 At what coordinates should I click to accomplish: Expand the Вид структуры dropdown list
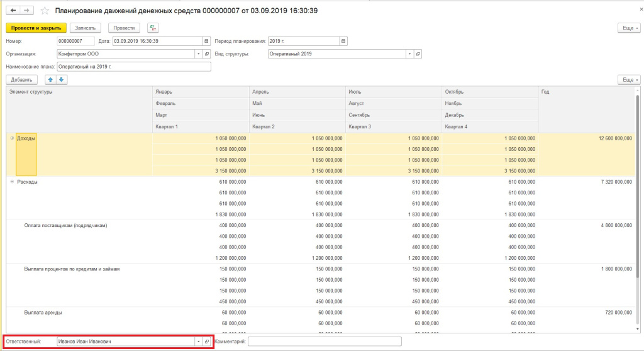409,54
